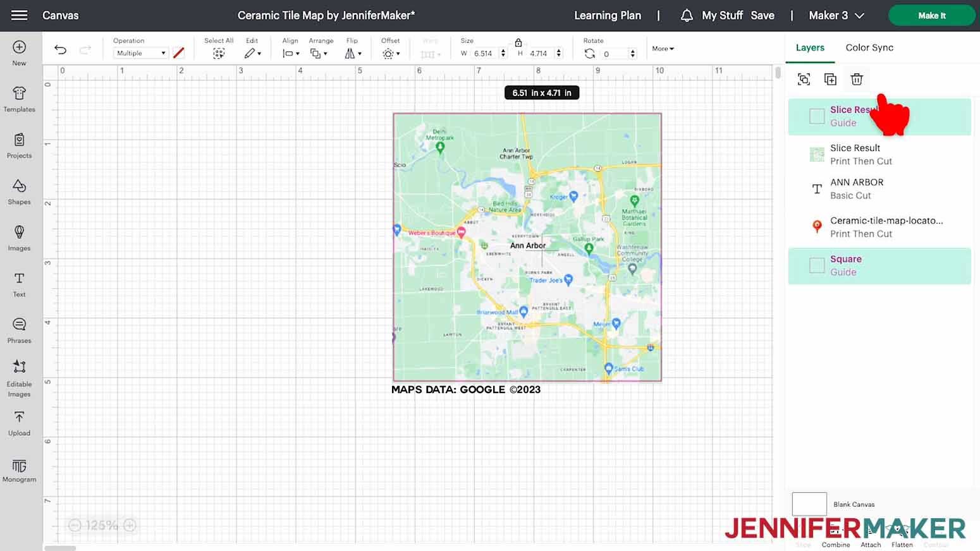
Task: Select the Text tool
Action: point(19,284)
